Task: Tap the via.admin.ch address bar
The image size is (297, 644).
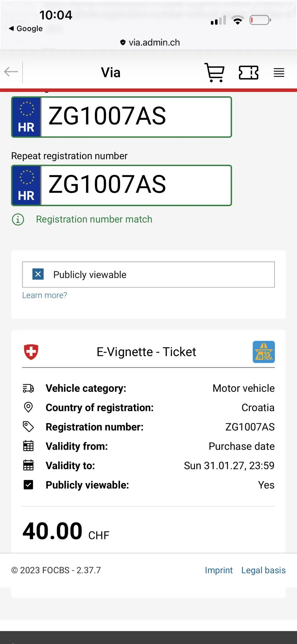Action: (150, 42)
